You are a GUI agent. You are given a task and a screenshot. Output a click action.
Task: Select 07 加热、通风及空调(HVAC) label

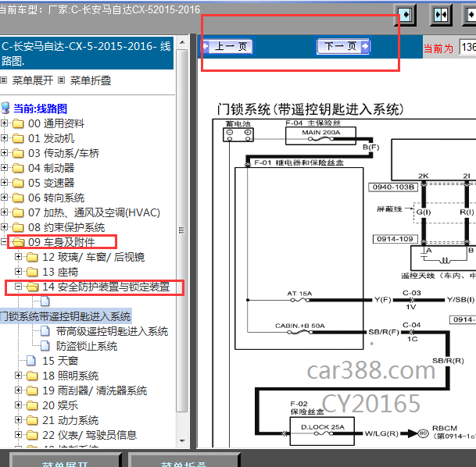click(x=94, y=212)
